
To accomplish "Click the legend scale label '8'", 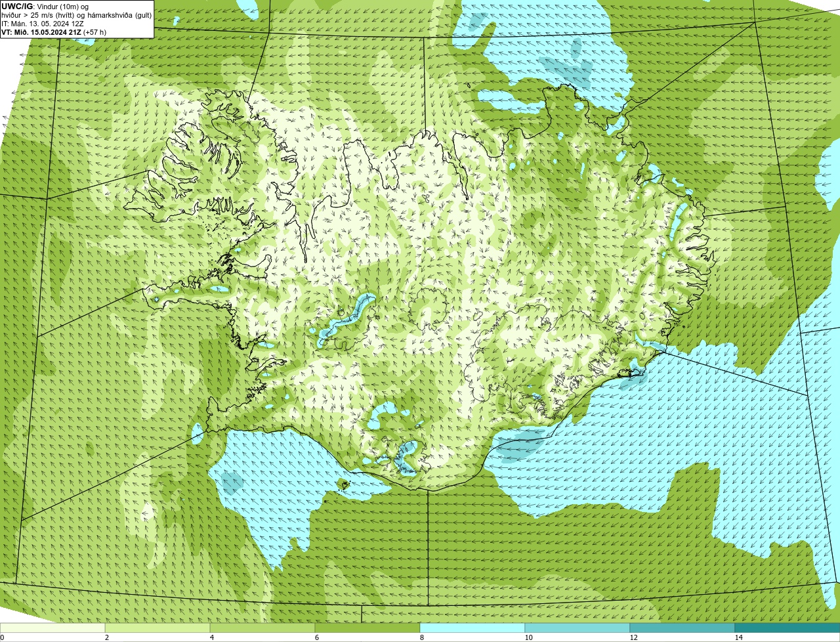I will tap(421, 637).
